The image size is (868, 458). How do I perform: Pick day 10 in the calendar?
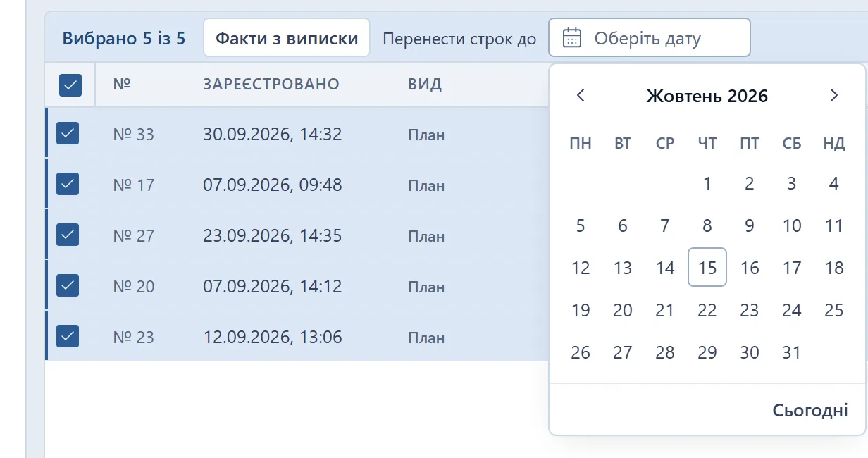792,226
